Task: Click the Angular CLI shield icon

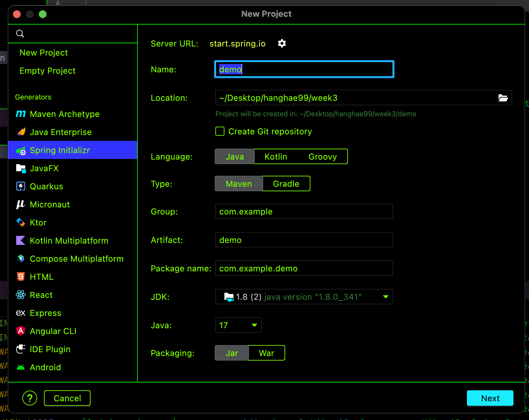Action: (x=21, y=331)
